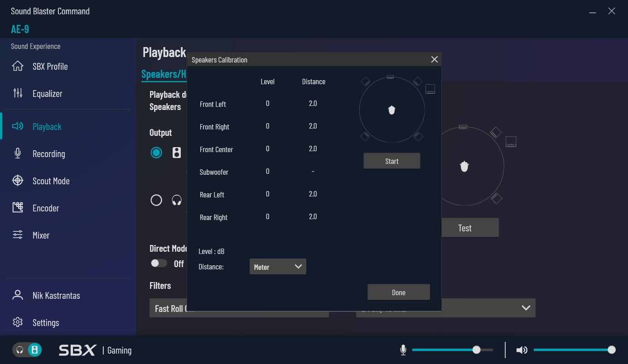Select the Rear Right distance value

(x=313, y=216)
